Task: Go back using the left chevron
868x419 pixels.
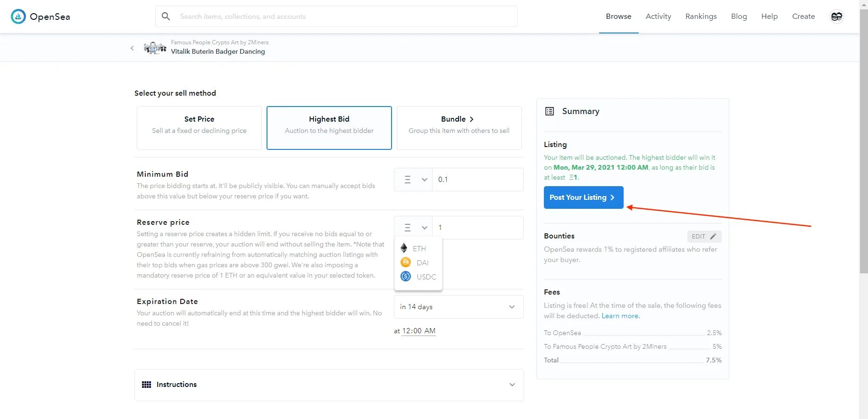Action: tap(132, 48)
